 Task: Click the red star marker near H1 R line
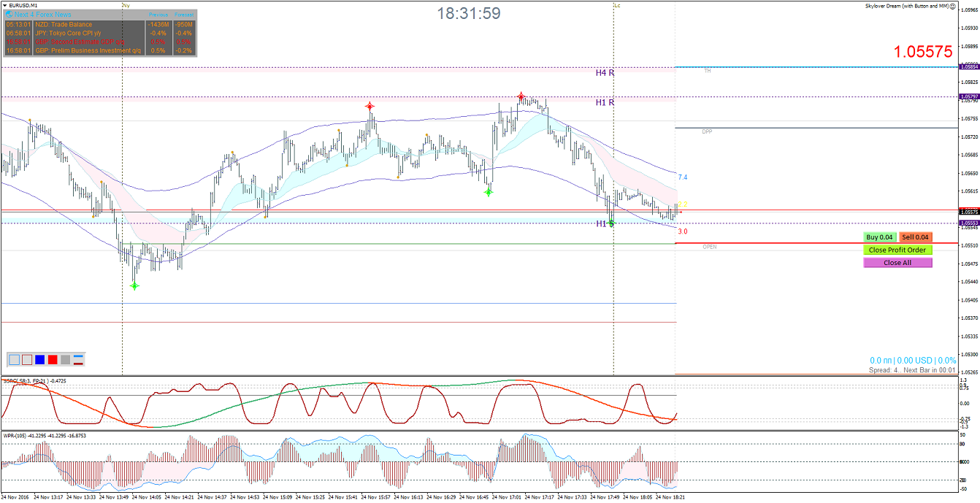[x=521, y=96]
